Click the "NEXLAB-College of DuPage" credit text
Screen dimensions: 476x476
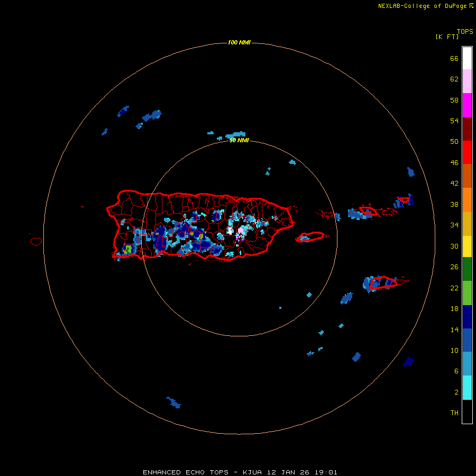[x=422, y=6]
